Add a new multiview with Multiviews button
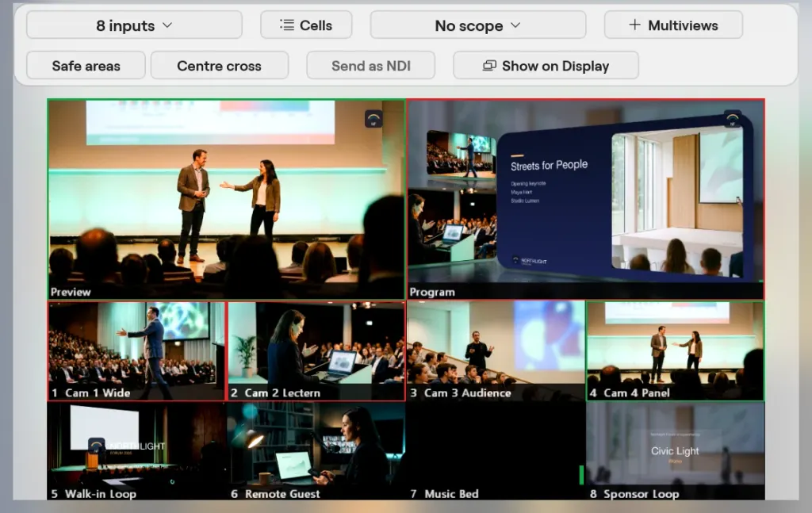This screenshot has height=513, width=812. click(673, 25)
